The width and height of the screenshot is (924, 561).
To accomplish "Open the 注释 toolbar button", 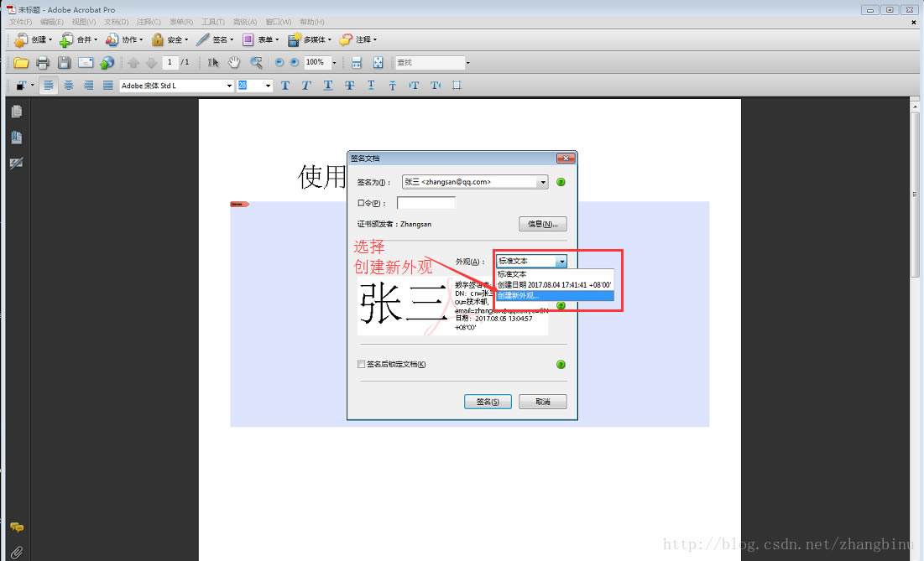I will pos(358,39).
